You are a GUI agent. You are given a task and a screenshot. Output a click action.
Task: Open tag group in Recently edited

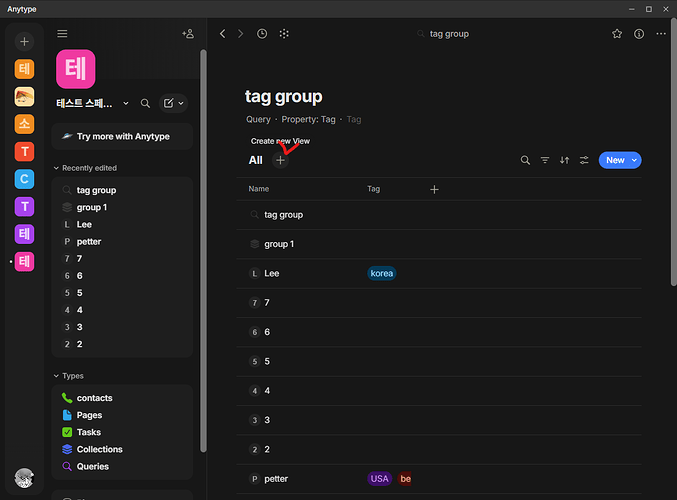122,190
